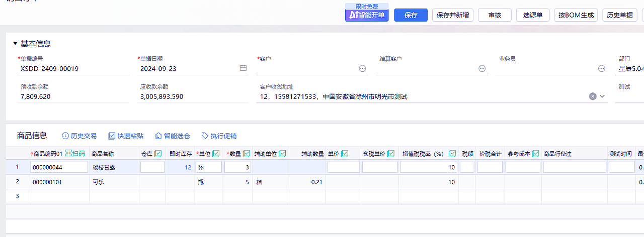Launch the 扫码 barcode scan
This screenshot has height=237, width=644.
point(75,153)
